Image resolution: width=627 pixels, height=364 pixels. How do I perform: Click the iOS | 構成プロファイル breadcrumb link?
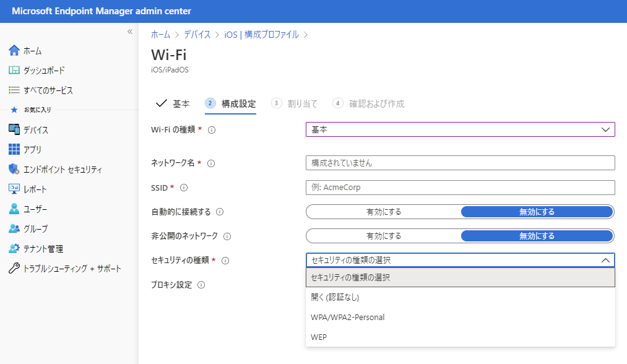click(x=262, y=35)
